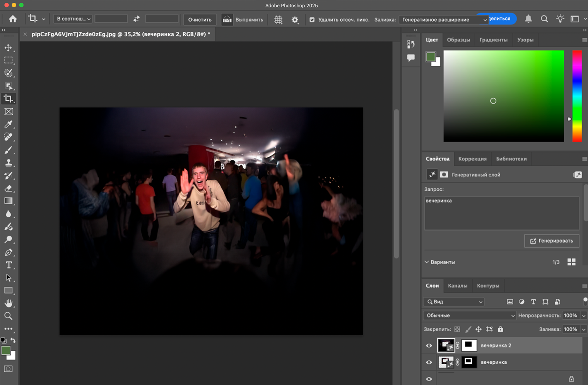Hide the 'вечеринка 2' layer
The image size is (588, 385).
coord(429,346)
